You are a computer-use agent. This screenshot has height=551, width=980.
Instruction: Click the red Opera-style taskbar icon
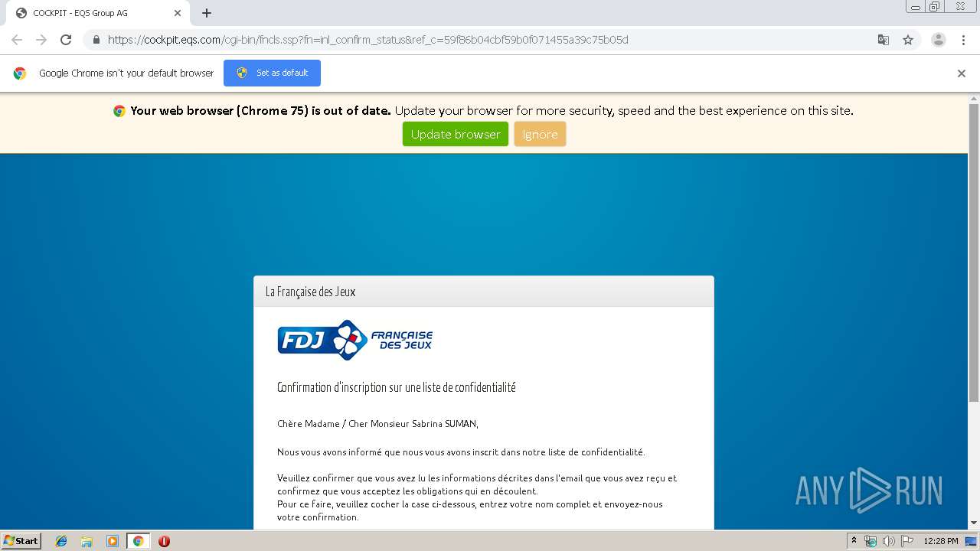pos(164,541)
